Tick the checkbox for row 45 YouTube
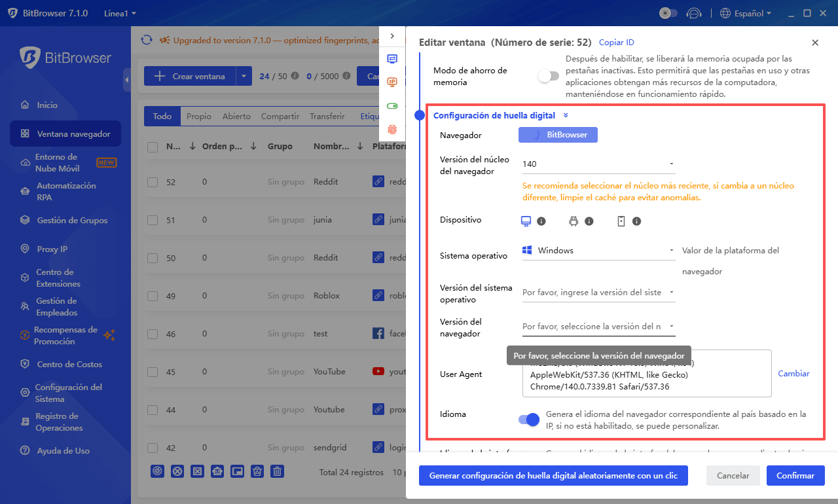 point(153,372)
